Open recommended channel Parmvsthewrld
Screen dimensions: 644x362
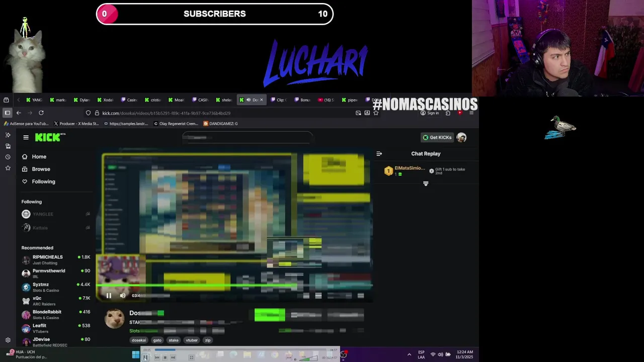coord(55,274)
